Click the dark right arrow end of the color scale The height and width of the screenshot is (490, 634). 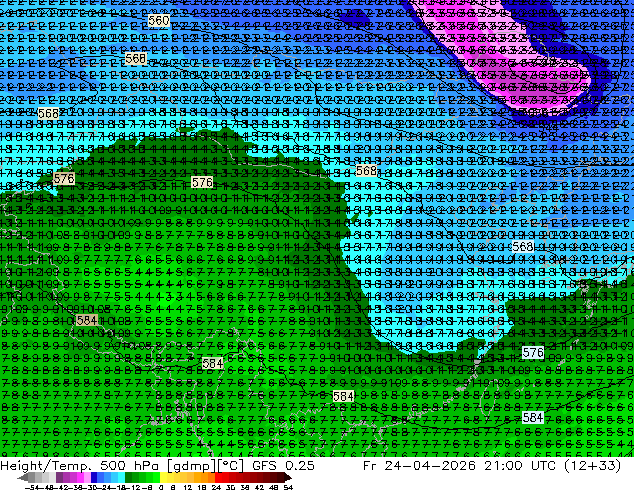pyautogui.click(x=288, y=477)
